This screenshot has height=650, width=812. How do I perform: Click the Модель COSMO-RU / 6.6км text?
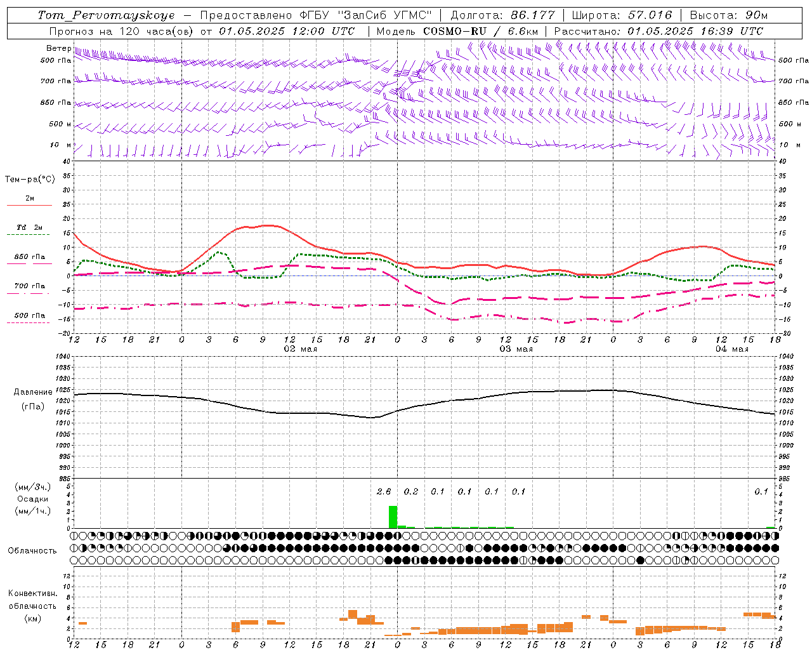pyautogui.click(x=457, y=31)
